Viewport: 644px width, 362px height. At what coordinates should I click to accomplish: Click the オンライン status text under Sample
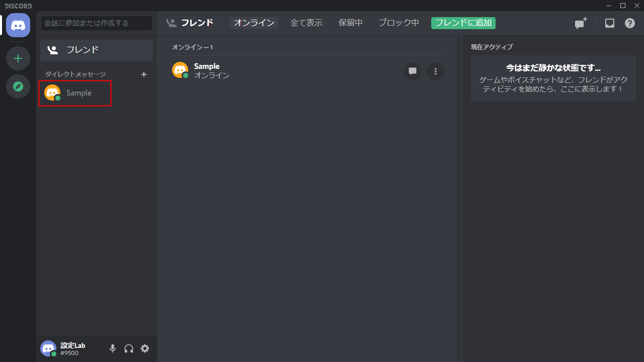tap(212, 75)
